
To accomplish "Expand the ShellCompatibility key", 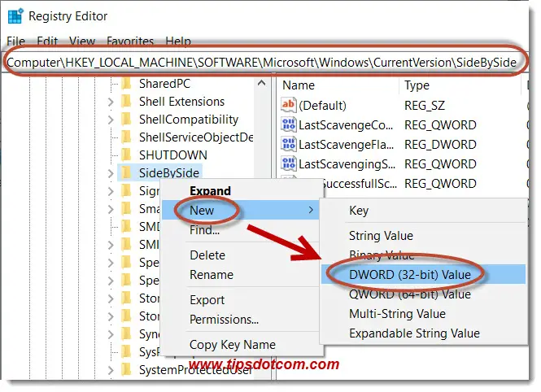I will (111, 120).
